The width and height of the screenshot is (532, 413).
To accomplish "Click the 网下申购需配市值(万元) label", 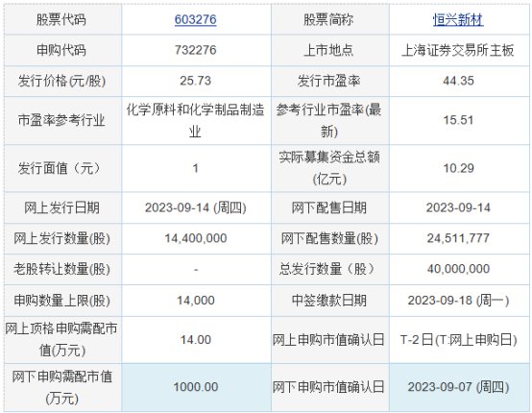I will 61,387.
